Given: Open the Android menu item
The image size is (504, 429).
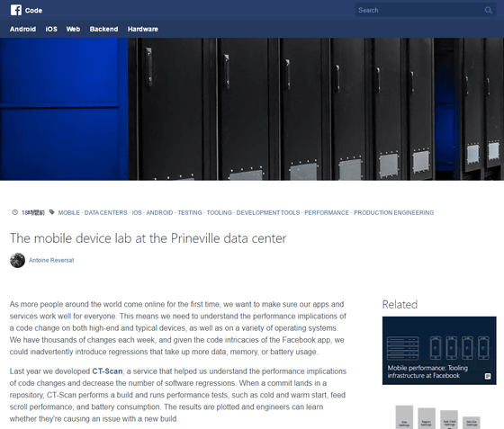Looking at the screenshot, I should coord(22,29).
